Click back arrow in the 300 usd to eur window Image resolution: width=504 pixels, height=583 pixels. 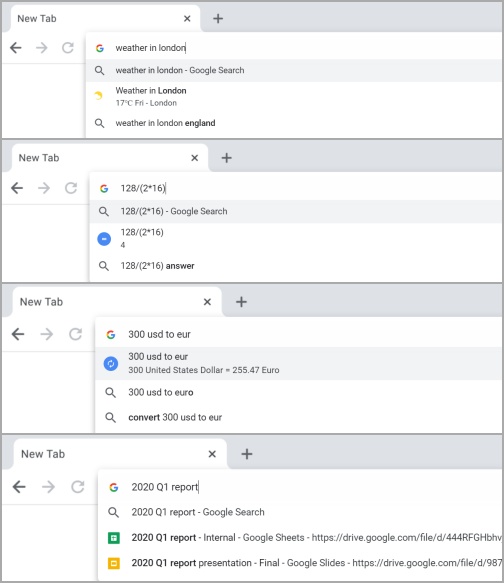(18, 334)
